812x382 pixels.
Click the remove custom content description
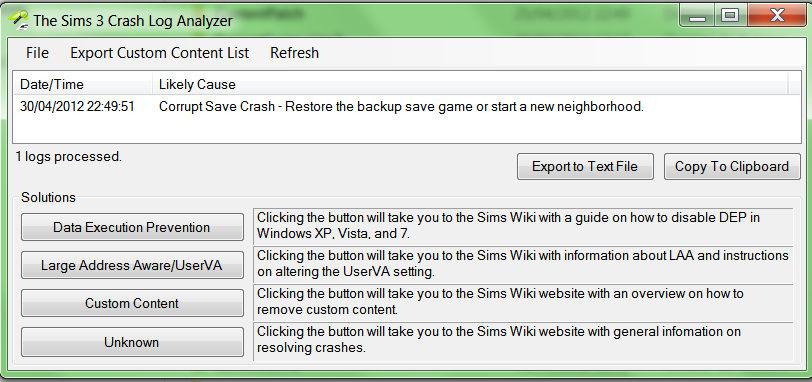(x=523, y=302)
